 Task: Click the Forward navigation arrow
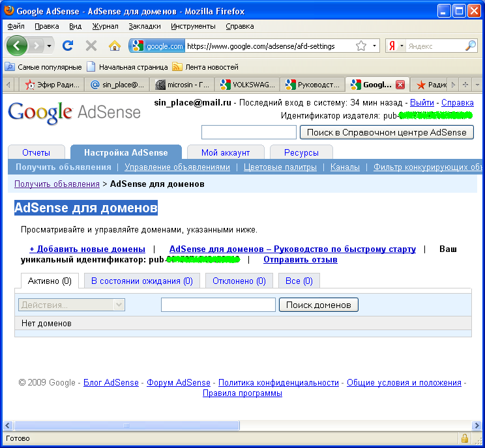coord(37,46)
